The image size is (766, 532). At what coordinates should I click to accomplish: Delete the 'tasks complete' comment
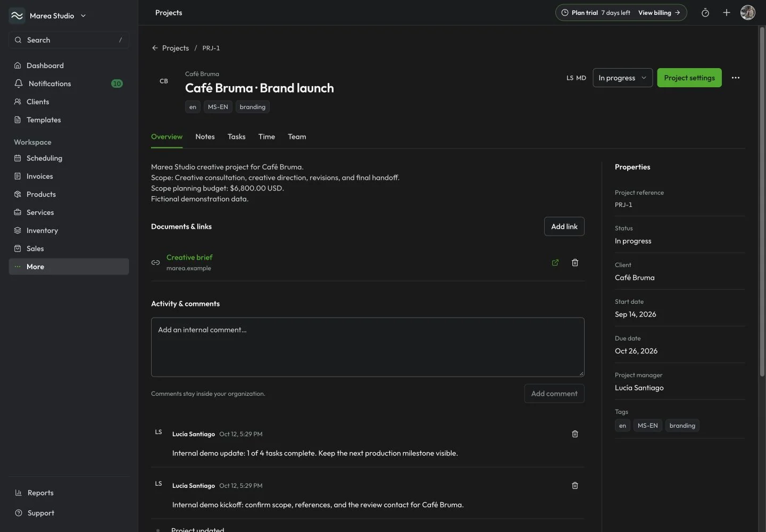[575, 434]
